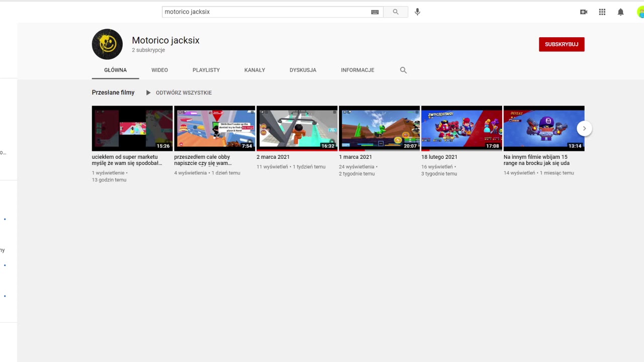Open the notifications bell

(x=621, y=12)
